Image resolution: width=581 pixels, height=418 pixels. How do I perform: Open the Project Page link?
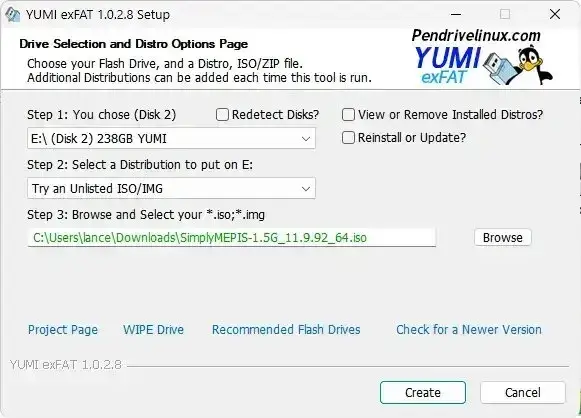pyautogui.click(x=63, y=329)
